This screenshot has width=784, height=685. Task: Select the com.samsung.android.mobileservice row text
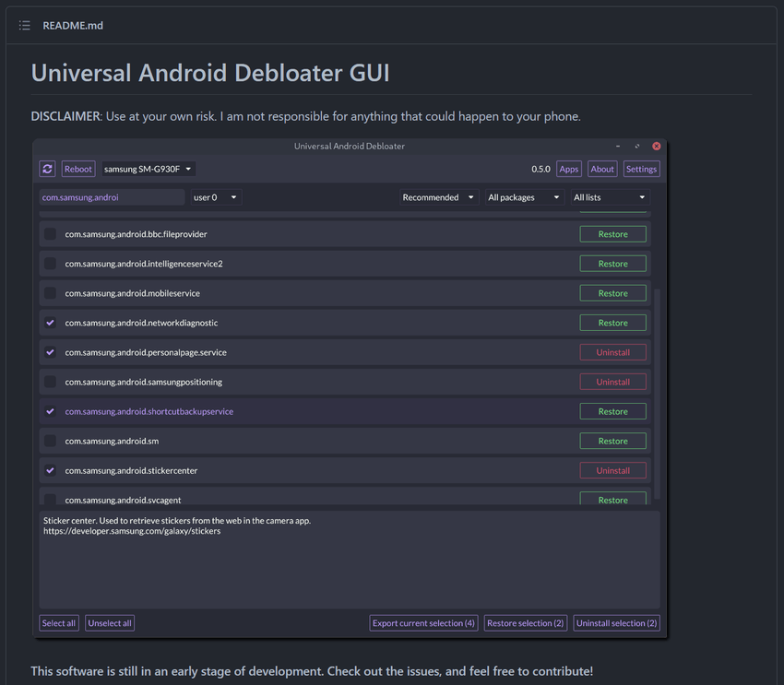click(133, 293)
